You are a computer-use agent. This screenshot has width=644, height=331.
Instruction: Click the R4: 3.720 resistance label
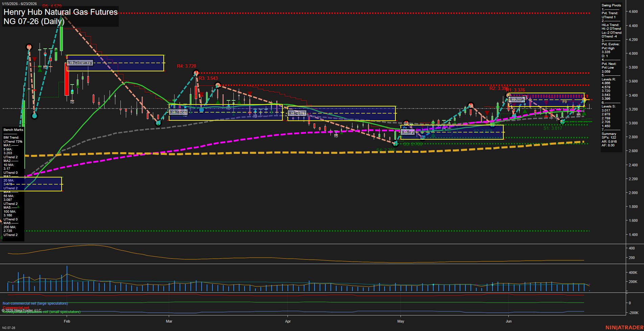[186, 66]
